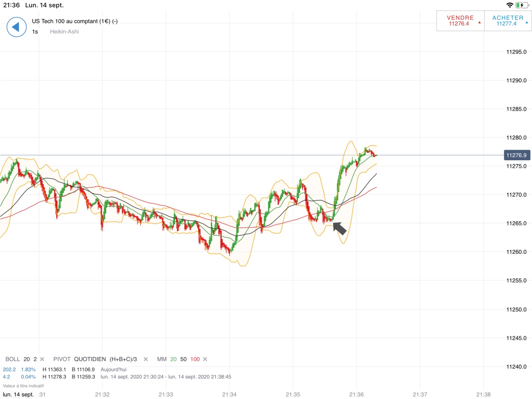Tap the blue back arrow button
This screenshot has width=532, height=399.
[x=17, y=27]
